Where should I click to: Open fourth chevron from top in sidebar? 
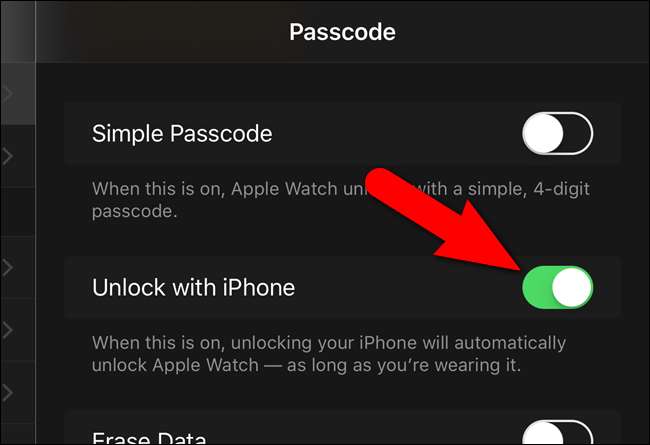(x=7, y=331)
